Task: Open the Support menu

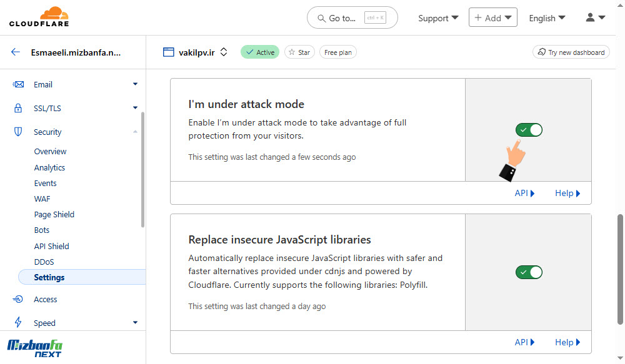Action: point(438,18)
